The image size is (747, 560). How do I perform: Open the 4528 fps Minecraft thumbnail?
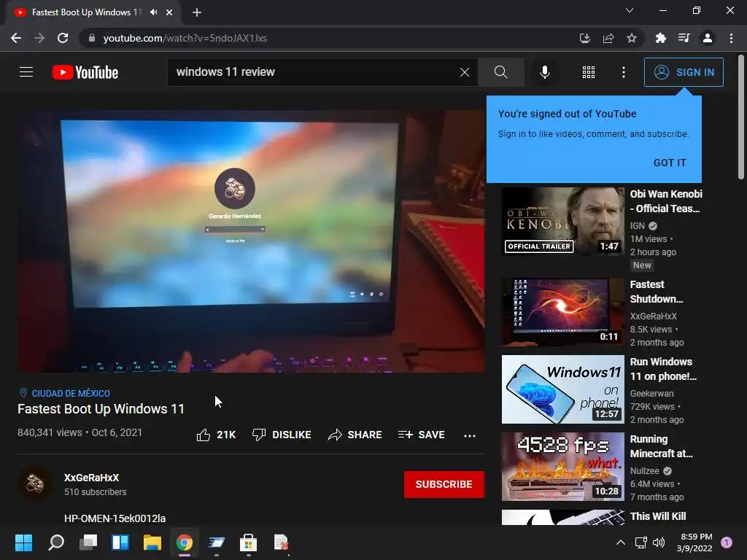(562, 466)
